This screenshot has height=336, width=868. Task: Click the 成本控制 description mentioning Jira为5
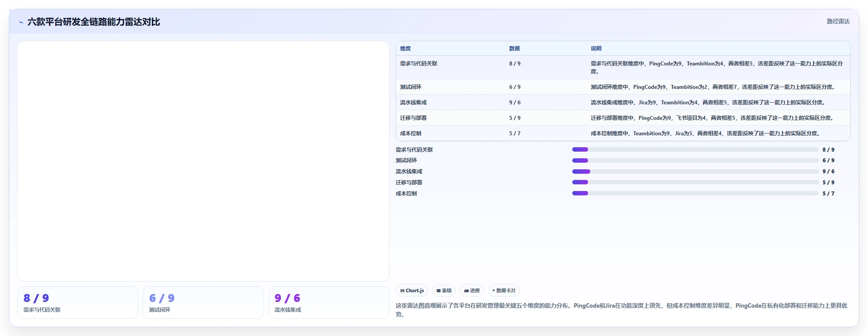point(706,134)
